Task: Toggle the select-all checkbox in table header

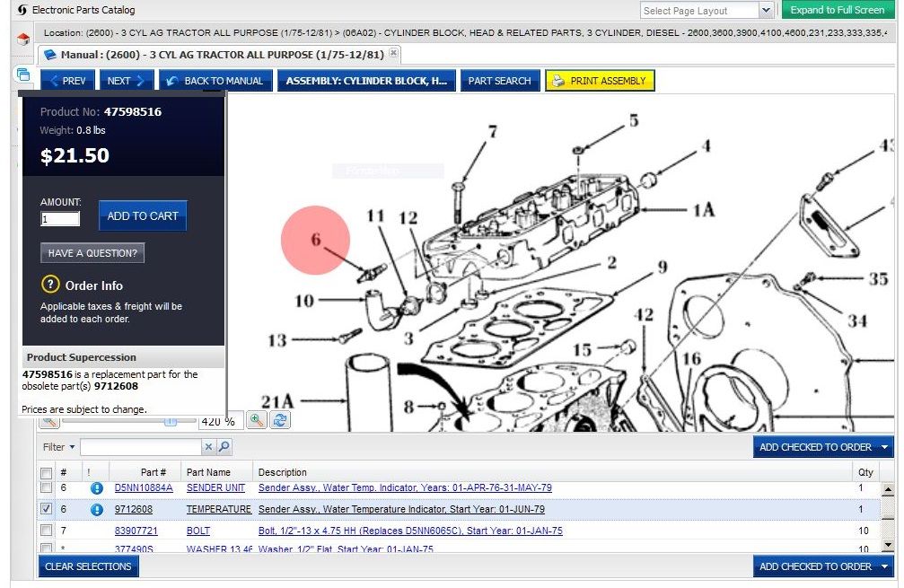Action: tap(46, 472)
